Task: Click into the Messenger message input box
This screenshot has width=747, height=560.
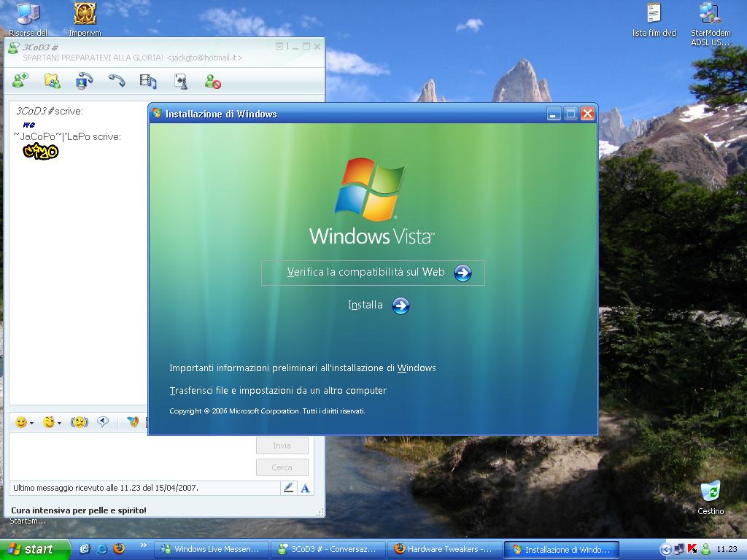Action: [x=131, y=457]
